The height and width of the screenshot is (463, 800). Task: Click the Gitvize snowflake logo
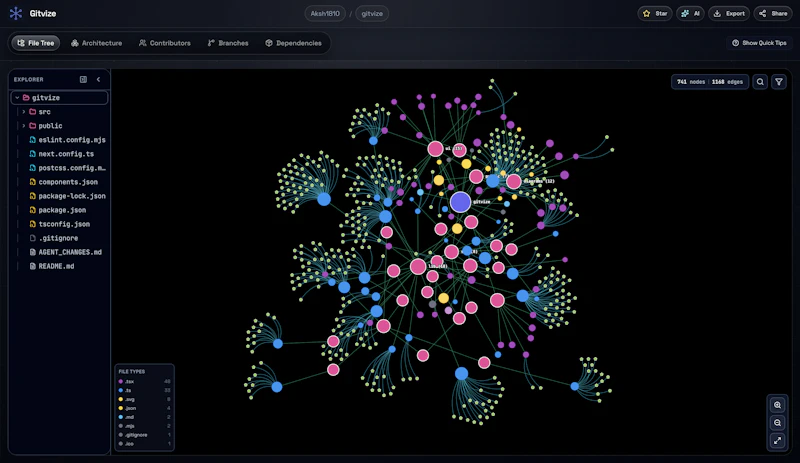(16, 13)
